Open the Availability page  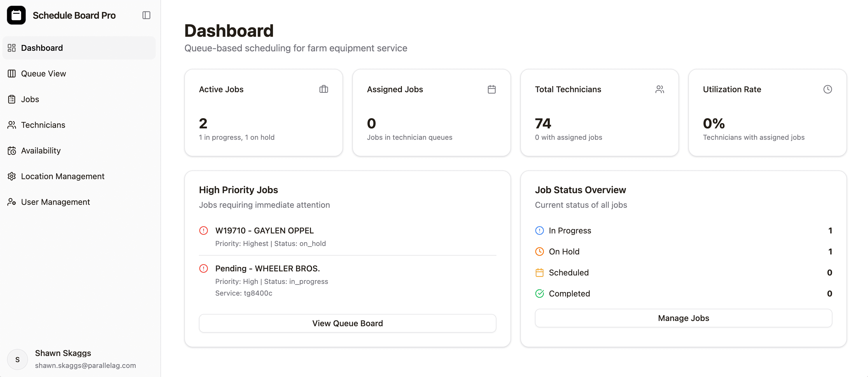(x=41, y=150)
